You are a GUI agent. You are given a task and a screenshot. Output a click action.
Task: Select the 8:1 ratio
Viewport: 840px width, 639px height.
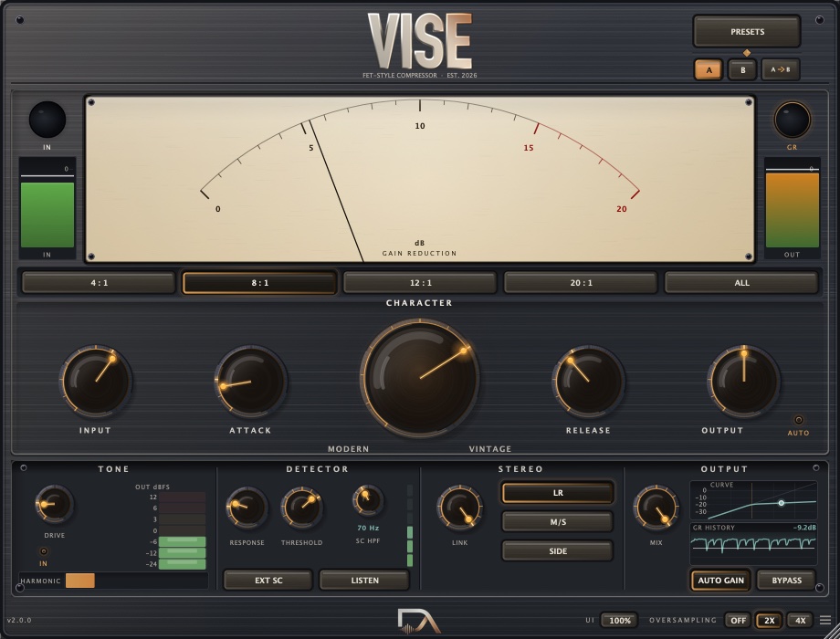(260, 283)
